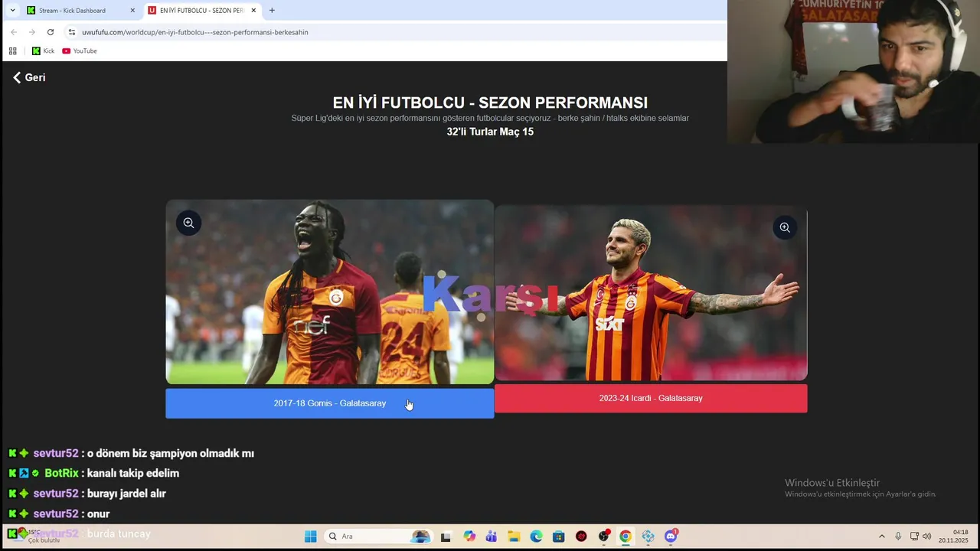Click the taskbar Ara search box
980x551 pixels.
[x=379, y=536]
